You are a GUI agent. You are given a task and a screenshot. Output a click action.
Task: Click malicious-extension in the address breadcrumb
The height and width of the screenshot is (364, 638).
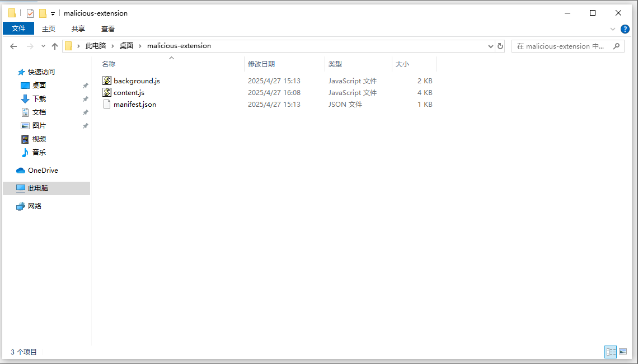(179, 46)
